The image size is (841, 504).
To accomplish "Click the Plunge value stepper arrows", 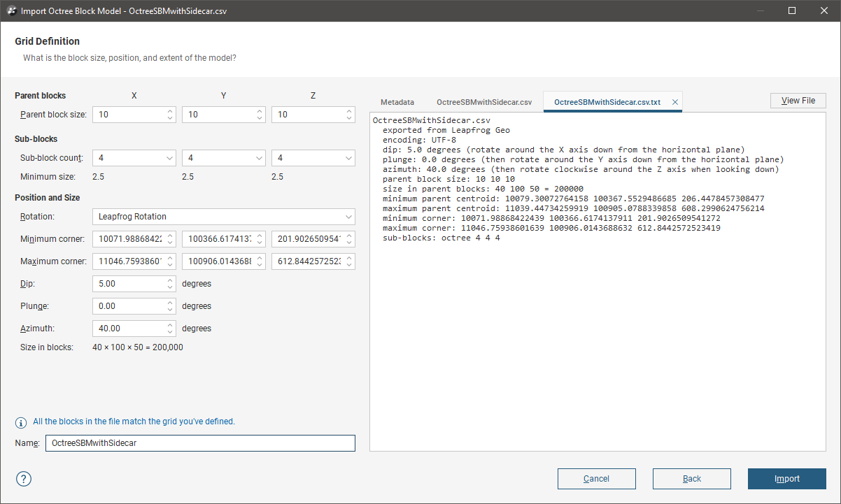I will coord(171,306).
